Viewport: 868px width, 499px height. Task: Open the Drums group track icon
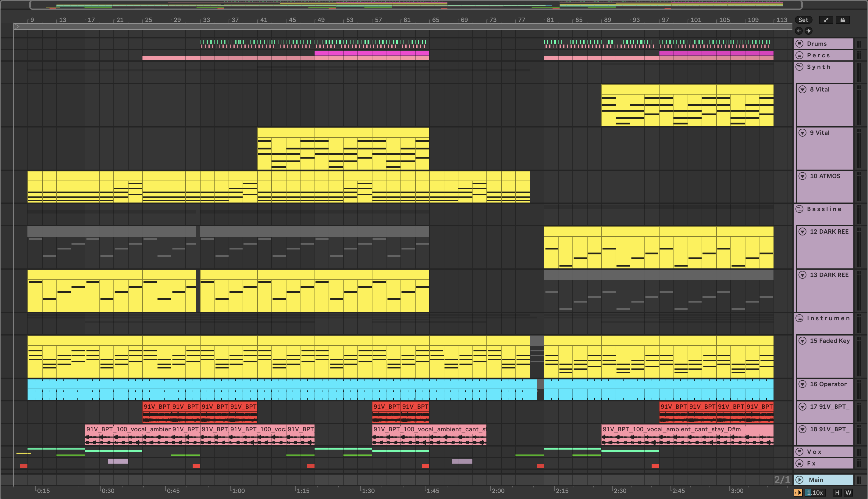click(799, 44)
